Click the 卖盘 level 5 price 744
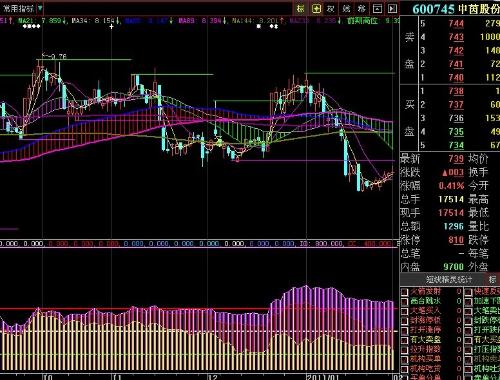 click(x=456, y=24)
